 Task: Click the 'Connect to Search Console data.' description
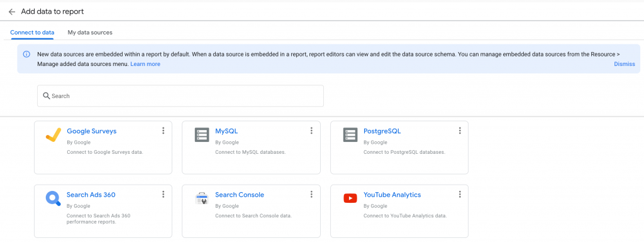pyautogui.click(x=253, y=215)
